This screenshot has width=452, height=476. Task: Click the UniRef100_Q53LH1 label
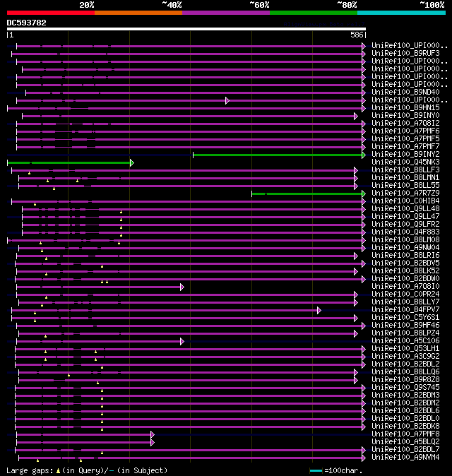click(405, 349)
